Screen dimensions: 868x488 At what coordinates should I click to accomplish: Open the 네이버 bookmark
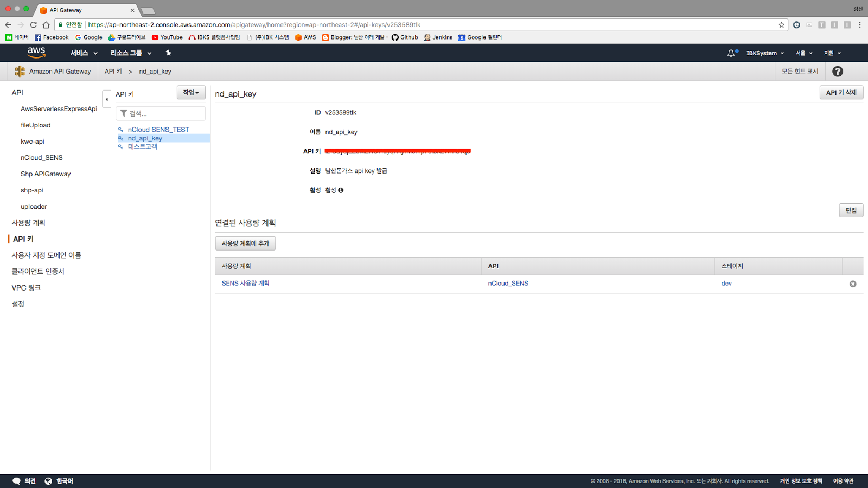pos(17,37)
